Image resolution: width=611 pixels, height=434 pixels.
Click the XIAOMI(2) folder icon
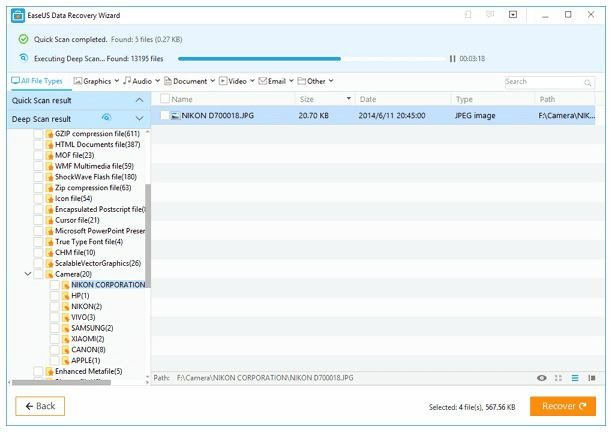[x=65, y=339]
